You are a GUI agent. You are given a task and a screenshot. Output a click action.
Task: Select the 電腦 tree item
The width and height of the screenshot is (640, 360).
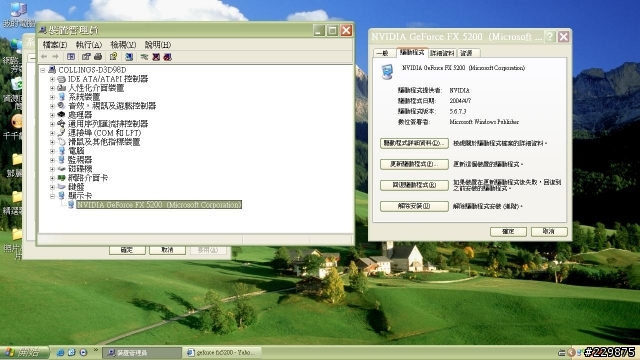(x=76, y=151)
